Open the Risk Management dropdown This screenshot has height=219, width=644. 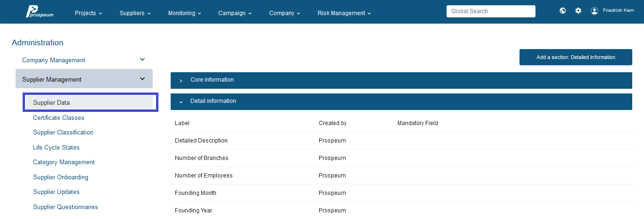(344, 13)
